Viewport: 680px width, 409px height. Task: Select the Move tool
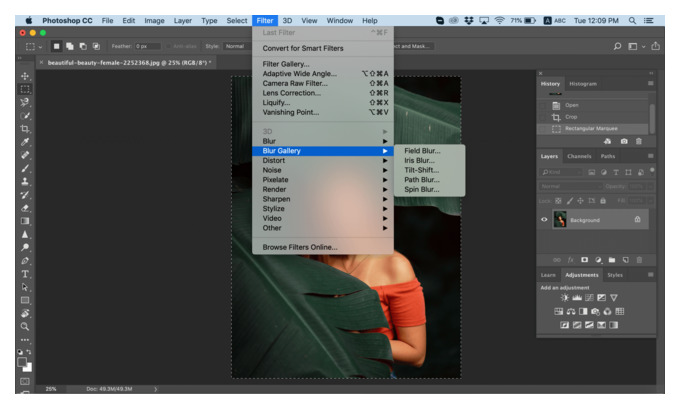pos(25,76)
